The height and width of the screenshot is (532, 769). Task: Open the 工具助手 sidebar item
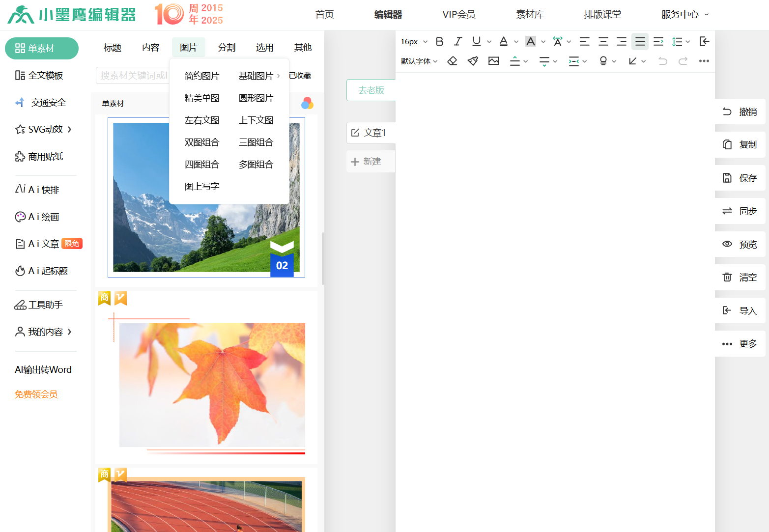(x=39, y=305)
